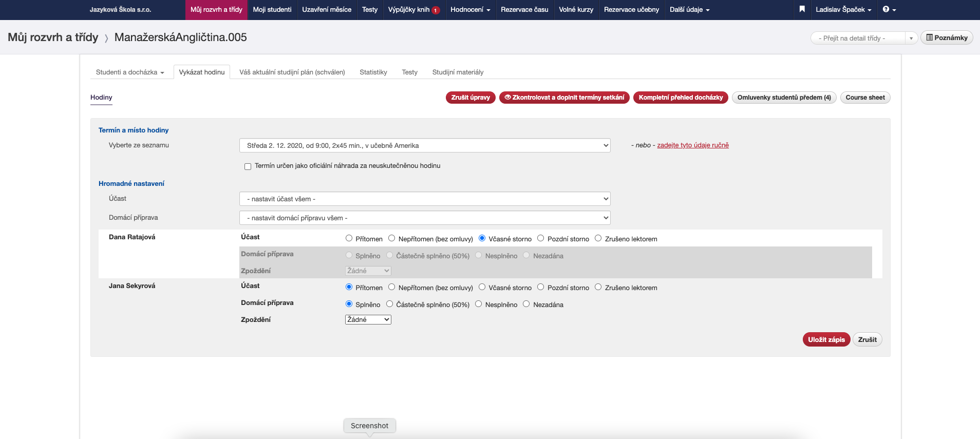Open Testy tab below class title
The image size is (980, 439).
coord(410,72)
